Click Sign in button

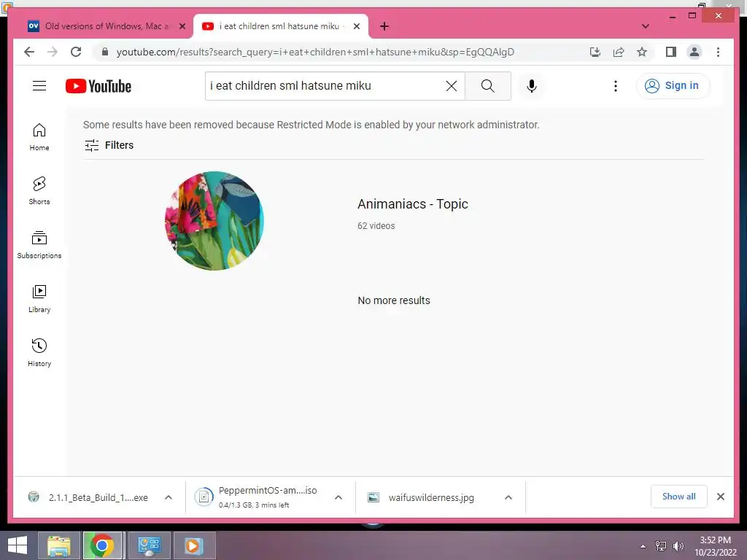pyautogui.click(x=672, y=86)
